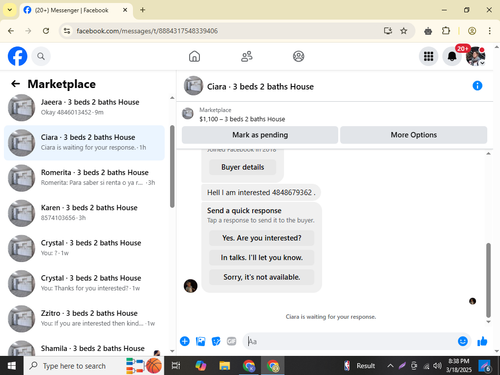Open the Groups/profile circle icon
The width and height of the screenshot is (500, 375).
[x=298, y=56]
